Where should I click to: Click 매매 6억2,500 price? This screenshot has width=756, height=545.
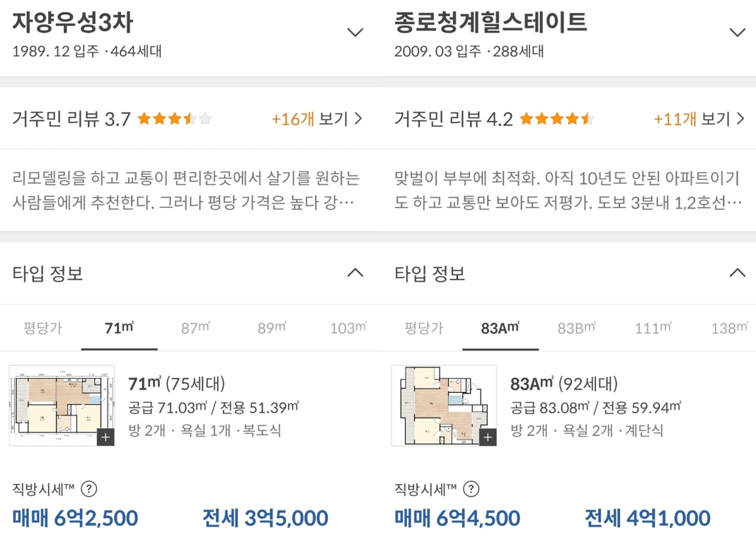pos(75,518)
